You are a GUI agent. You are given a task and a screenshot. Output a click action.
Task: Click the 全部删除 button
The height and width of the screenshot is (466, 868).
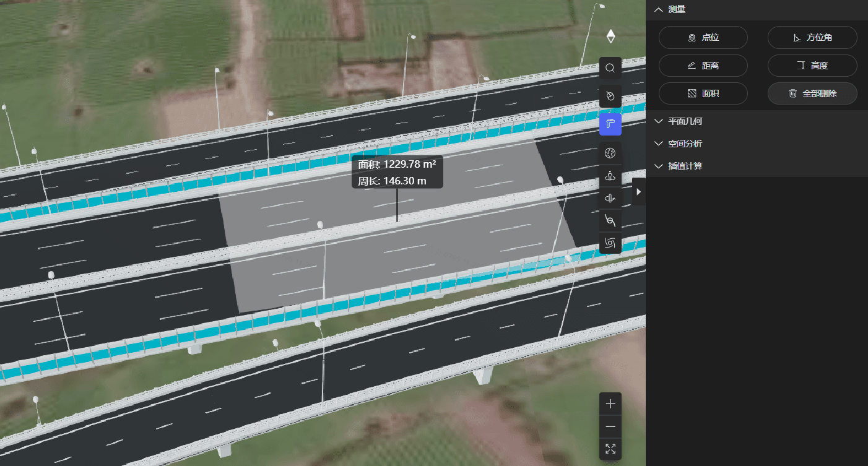pyautogui.click(x=812, y=93)
